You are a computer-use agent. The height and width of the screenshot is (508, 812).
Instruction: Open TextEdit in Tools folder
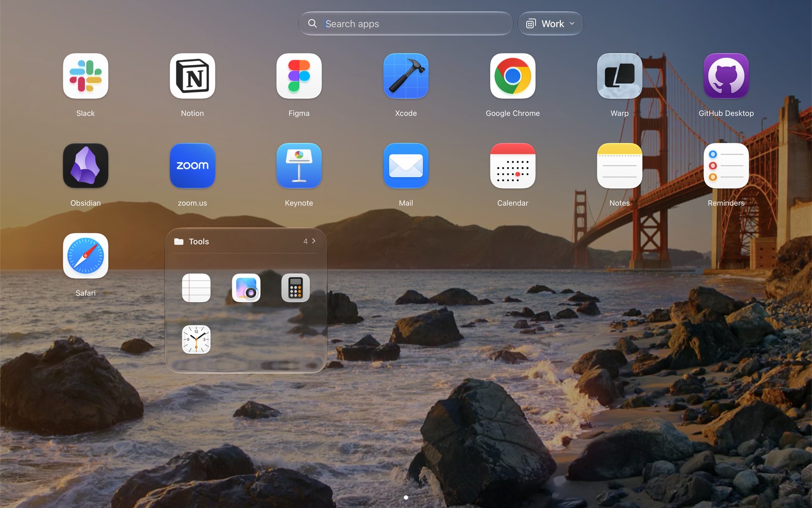(x=196, y=288)
